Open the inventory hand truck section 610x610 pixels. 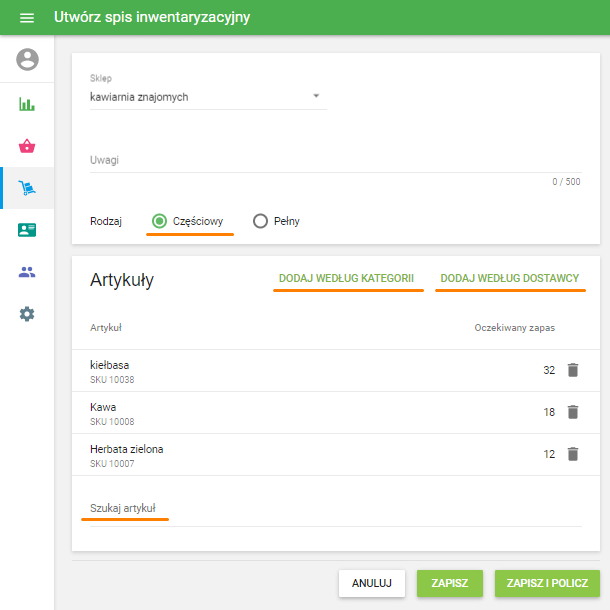[x=27, y=188]
